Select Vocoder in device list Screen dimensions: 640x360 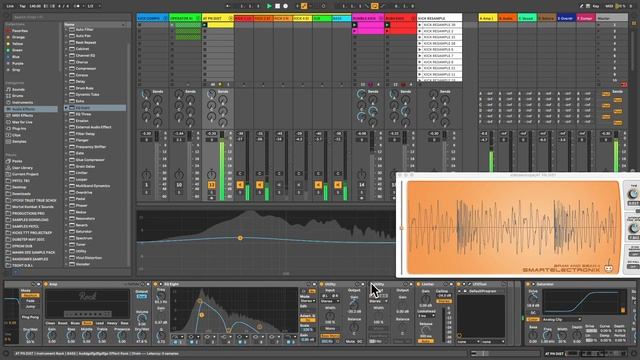click(x=83, y=264)
